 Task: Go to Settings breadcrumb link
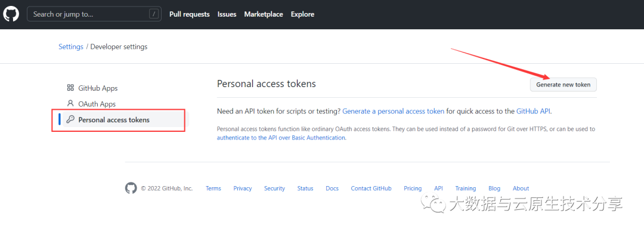point(70,47)
